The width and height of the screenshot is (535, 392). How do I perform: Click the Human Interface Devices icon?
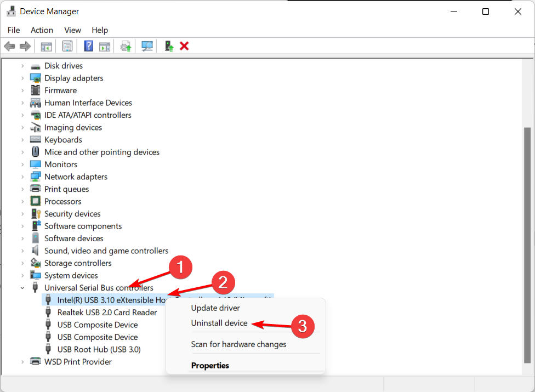36,103
